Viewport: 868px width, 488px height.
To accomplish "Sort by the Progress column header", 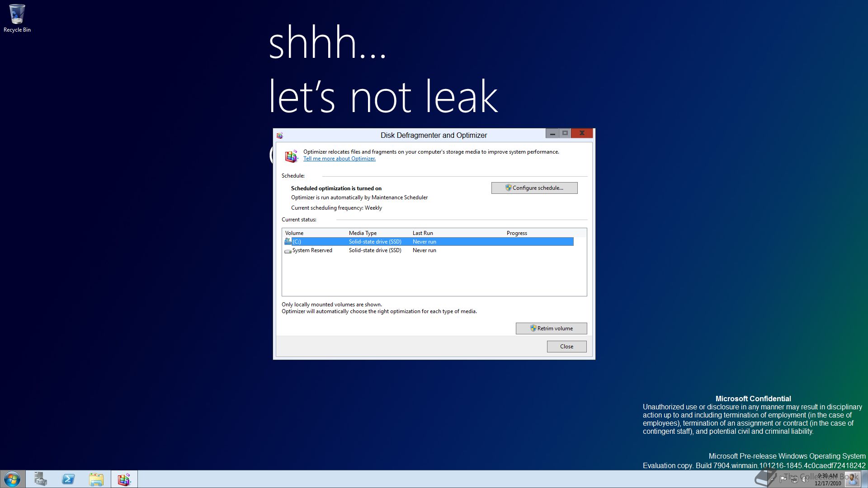I will (x=539, y=233).
